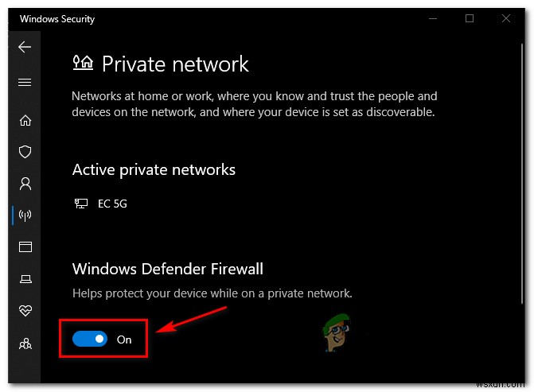Turn off the Windows Defender Firewall toggle
The image size is (534, 392).
[x=89, y=340]
